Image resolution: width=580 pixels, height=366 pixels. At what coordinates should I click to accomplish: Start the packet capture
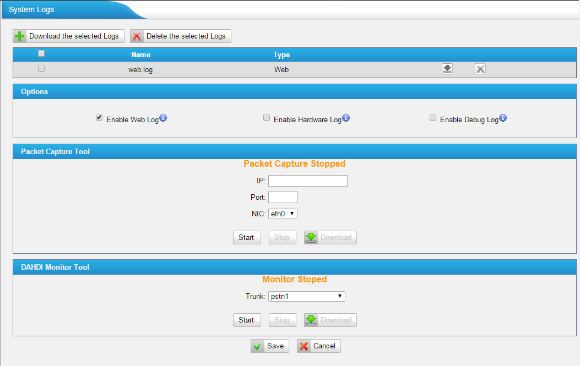247,237
